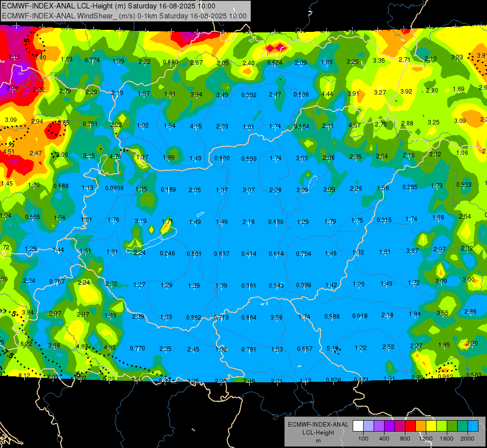The image size is (487, 448).
Task: Click the legend title ECMWF-INDEX-ANAL
Action: [x=318, y=425]
